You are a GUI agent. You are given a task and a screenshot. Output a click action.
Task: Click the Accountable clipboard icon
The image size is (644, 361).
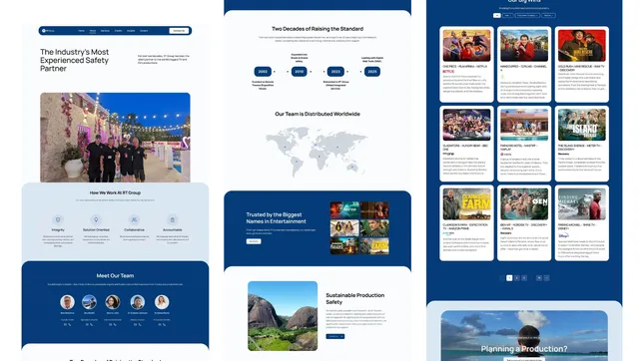coord(173,219)
